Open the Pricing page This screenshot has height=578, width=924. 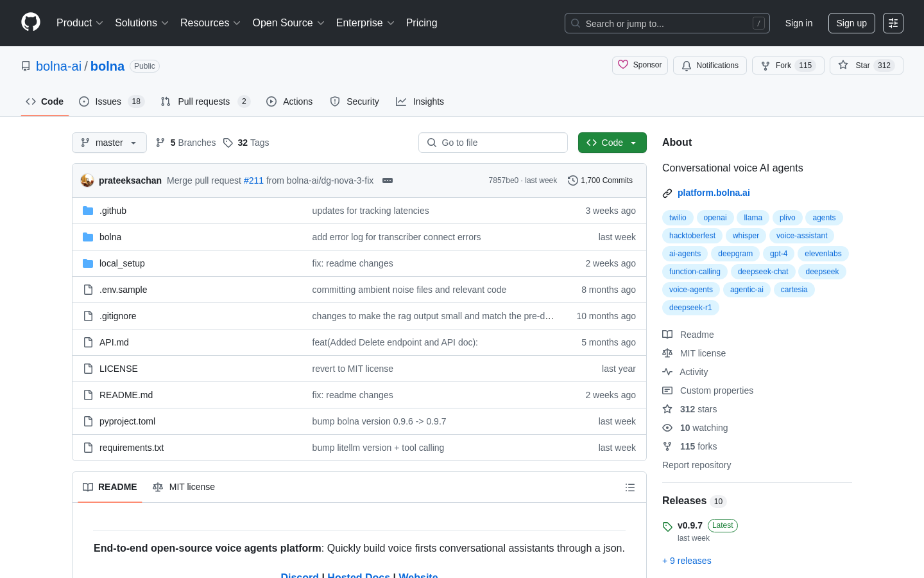(422, 23)
